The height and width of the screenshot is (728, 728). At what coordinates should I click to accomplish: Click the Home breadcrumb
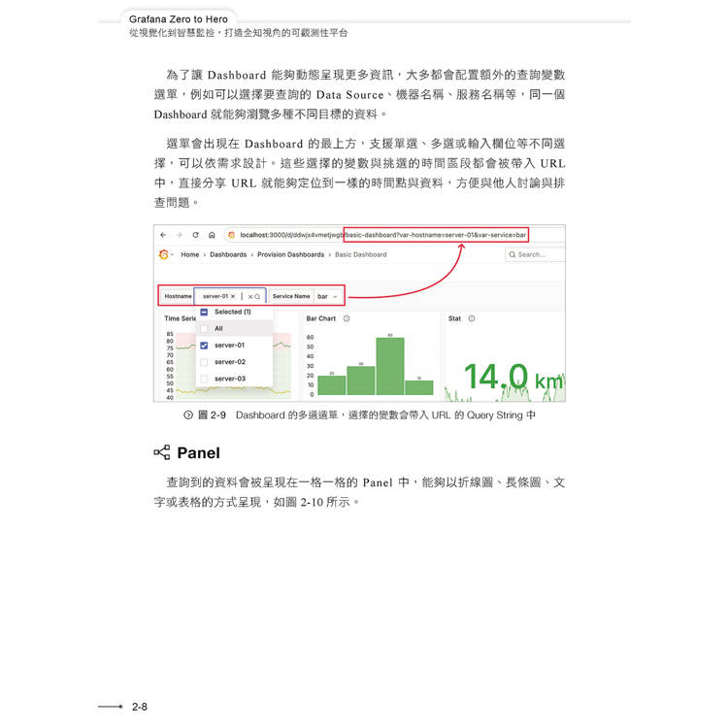[x=189, y=254]
